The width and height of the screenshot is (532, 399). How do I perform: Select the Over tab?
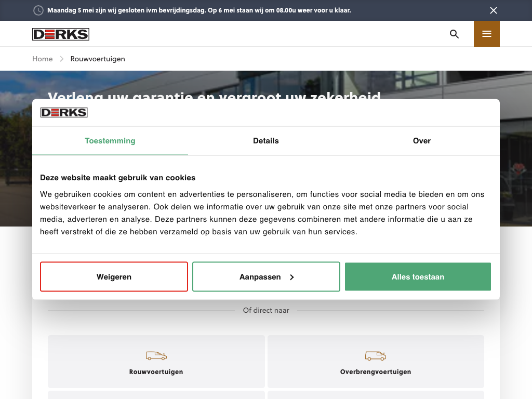(x=421, y=141)
